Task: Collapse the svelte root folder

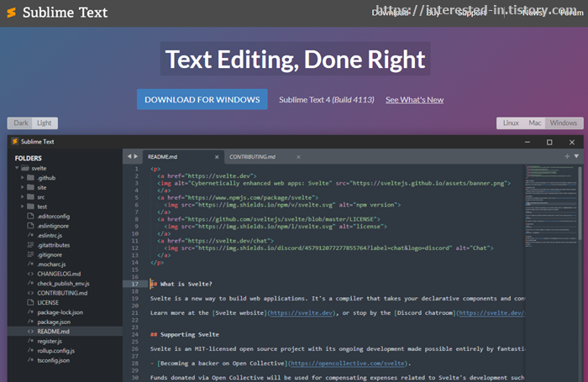Action: click(17, 168)
